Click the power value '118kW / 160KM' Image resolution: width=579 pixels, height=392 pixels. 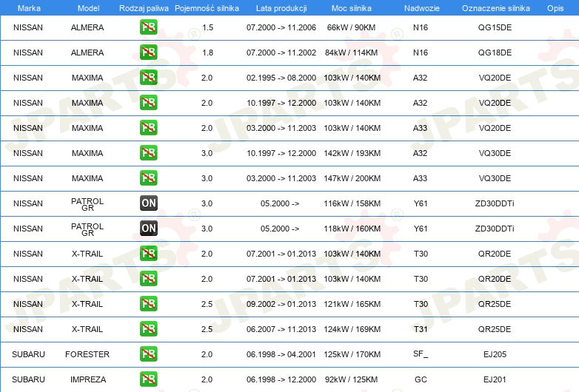(352, 229)
